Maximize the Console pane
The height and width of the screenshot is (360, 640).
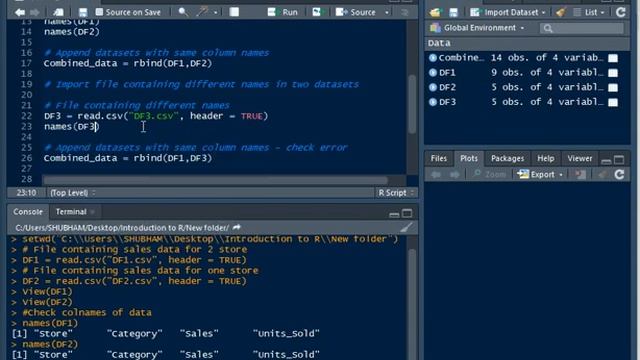[407, 213]
